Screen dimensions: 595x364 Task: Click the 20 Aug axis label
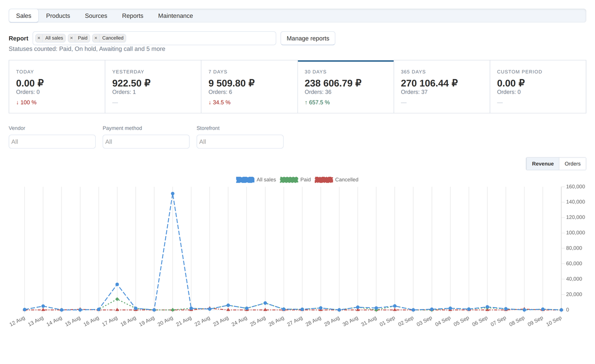[166, 321]
